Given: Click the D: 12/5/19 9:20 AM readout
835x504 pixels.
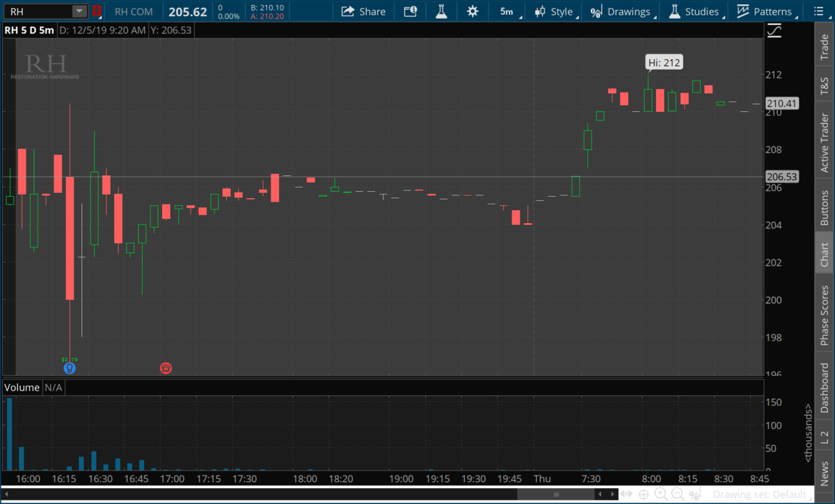Looking at the screenshot, I should point(102,31).
